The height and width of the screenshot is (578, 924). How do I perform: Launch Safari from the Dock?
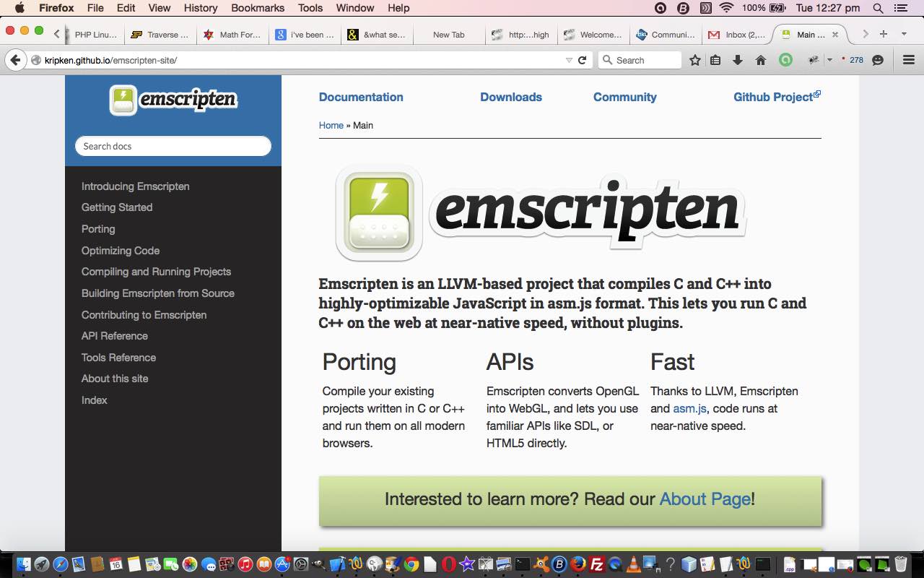[x=61, y=564]
